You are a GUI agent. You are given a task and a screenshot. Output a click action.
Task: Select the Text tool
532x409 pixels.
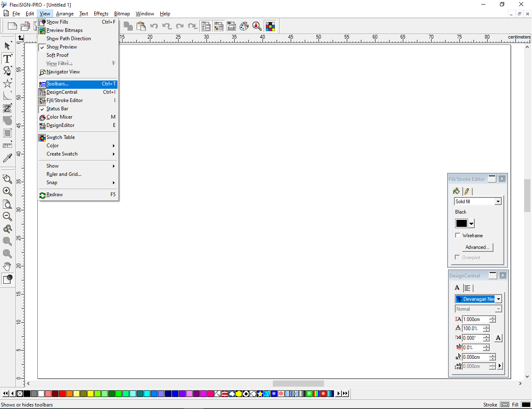[x=7, y=58]
